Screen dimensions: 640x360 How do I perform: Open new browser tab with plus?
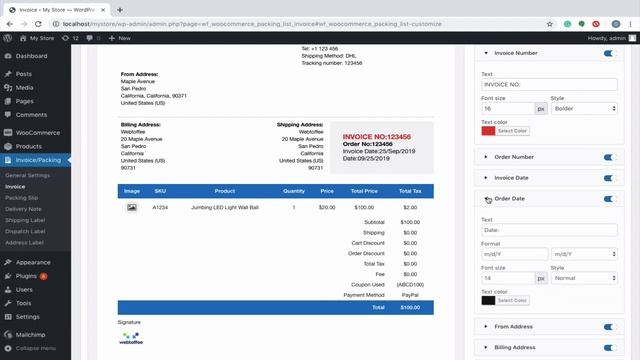[x=120, y=10]
